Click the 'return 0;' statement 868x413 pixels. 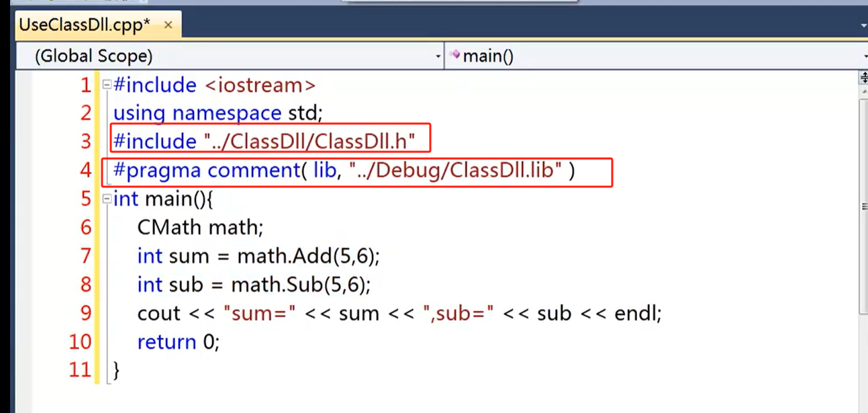[179, 342]
